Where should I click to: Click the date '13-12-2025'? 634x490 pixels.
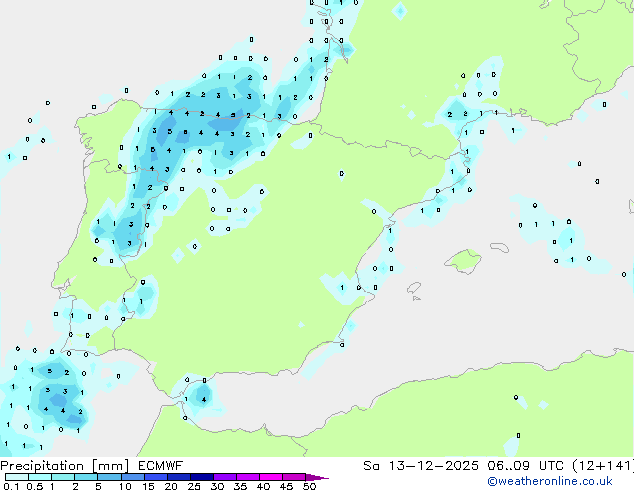(433, 466)
